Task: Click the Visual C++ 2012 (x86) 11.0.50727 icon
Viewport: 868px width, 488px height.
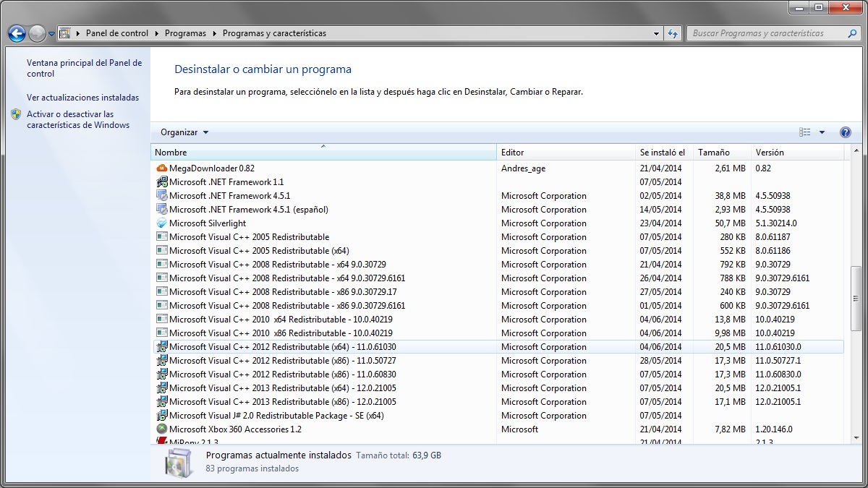Action: [162, 361]
